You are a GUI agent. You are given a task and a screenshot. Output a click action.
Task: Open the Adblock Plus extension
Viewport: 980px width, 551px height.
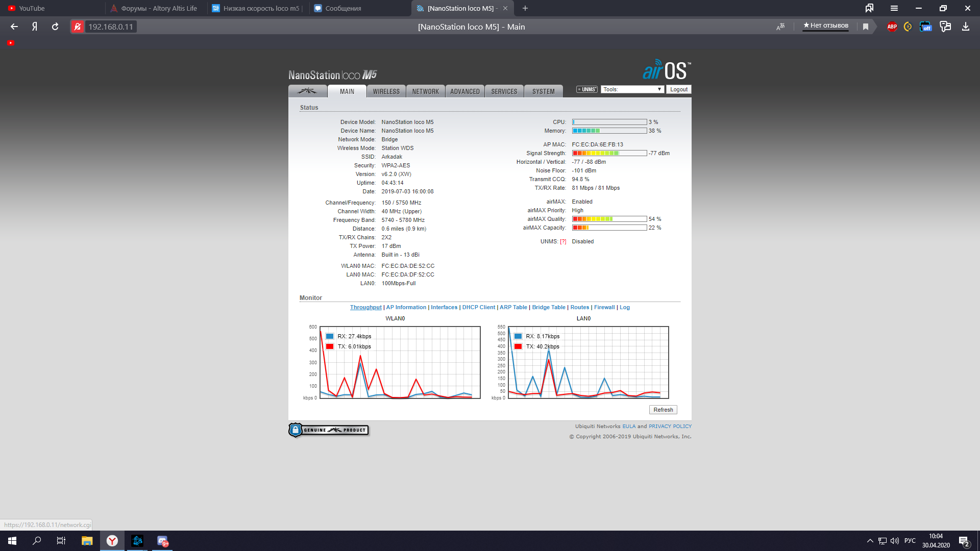[892, 27]
